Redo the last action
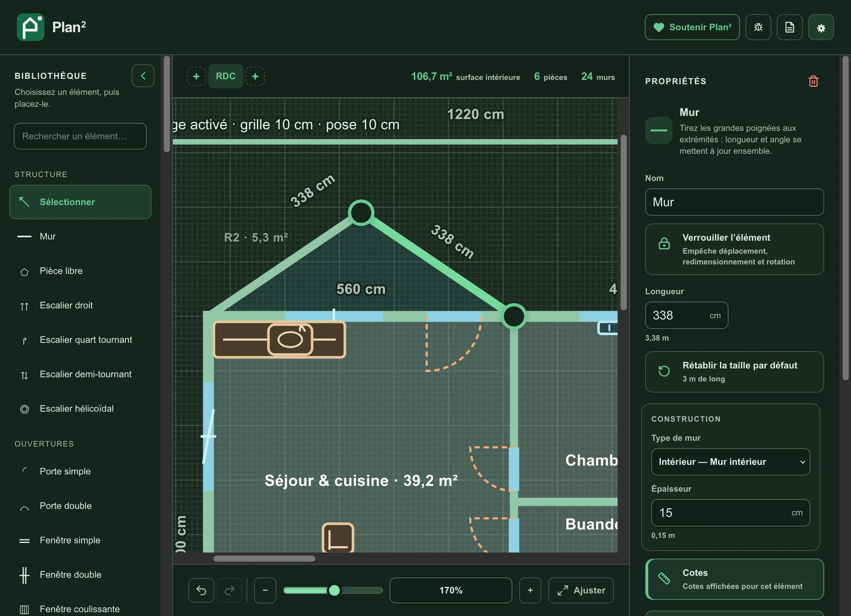Viewport: 851px width, 616px height. [230, 590]
